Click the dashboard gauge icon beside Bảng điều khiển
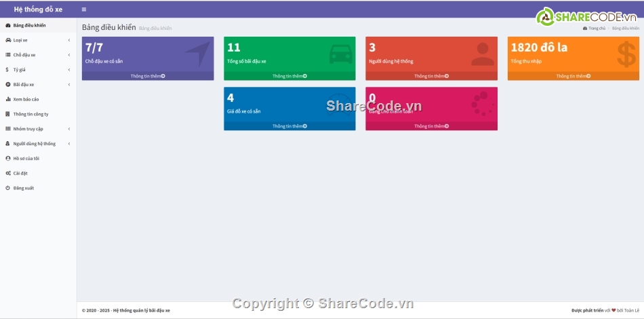 [8, 26]
